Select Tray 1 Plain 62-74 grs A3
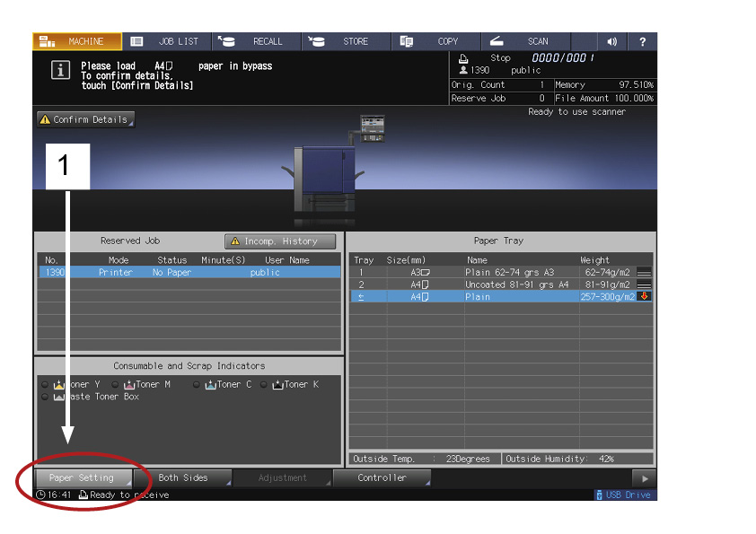The image size is (756, 534). tap(501, 272)
